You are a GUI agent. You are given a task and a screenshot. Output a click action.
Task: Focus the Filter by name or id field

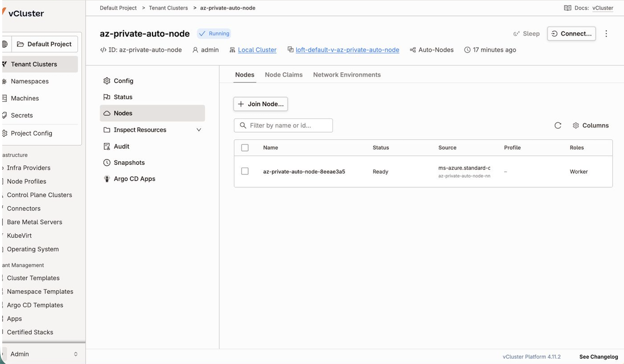tap(283, 125)
